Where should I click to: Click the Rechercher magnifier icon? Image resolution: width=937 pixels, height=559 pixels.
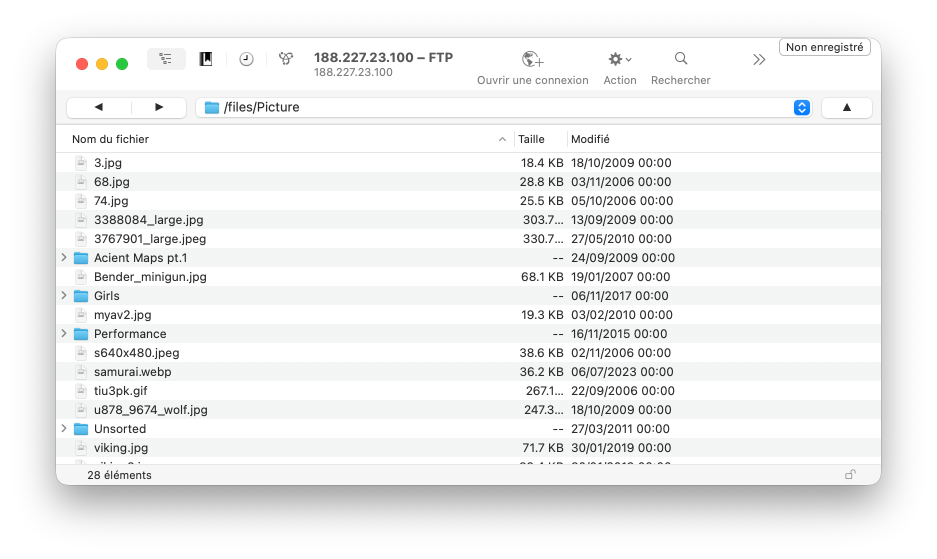click(x=680, y=59)
